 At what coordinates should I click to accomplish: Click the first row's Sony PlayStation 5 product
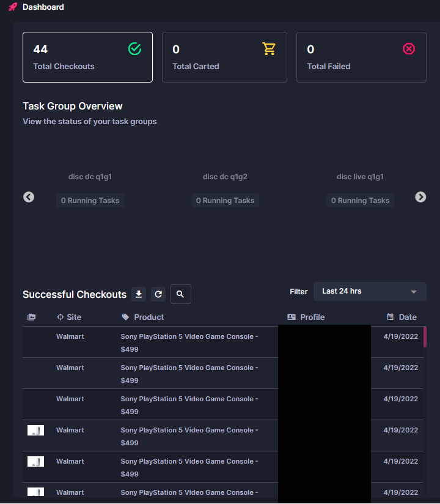[x=189, y=343]
